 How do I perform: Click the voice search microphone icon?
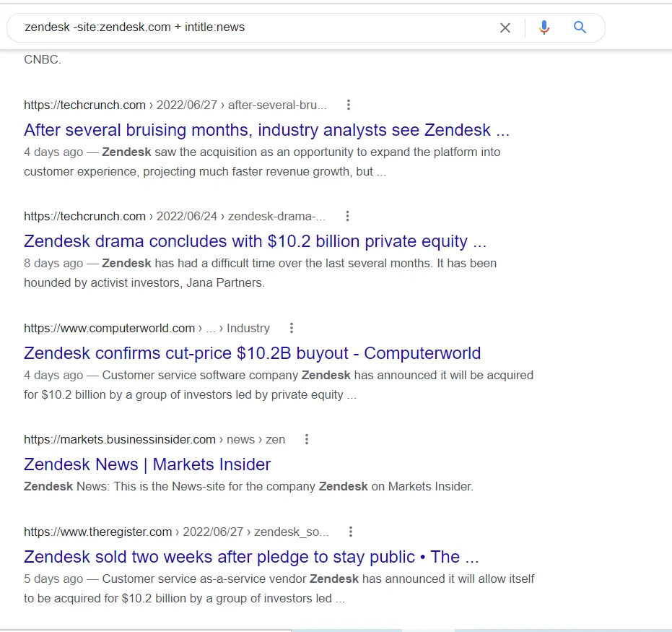(x=544, y=27)
